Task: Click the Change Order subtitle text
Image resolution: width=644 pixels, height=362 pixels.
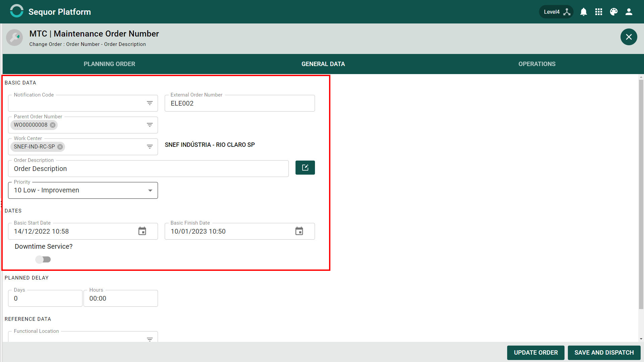Action: 88,44
